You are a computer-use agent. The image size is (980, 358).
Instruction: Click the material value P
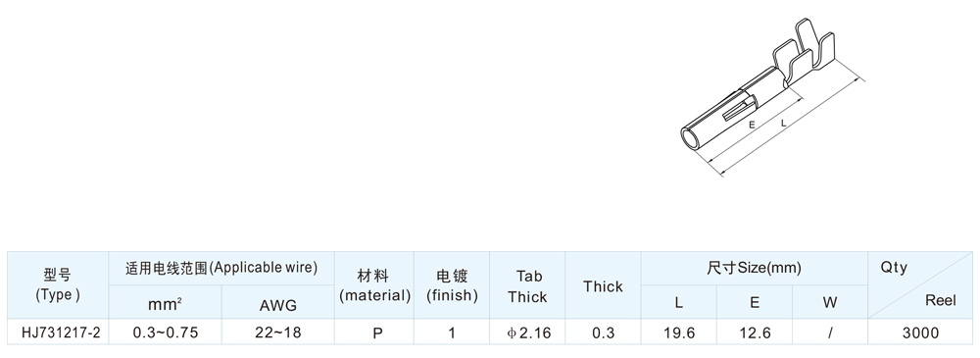coord(377,332)
